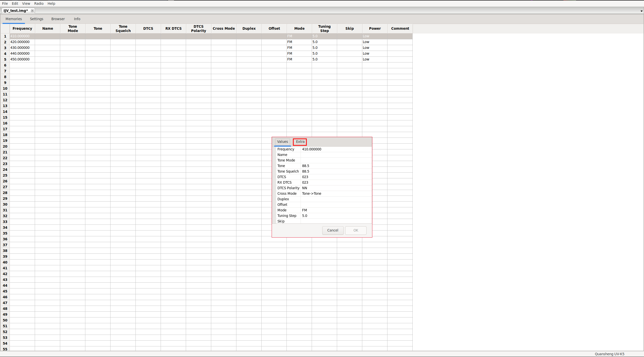This screenshot has width=644, height=357.
Task: Switch to Extra tab in dialog
Action: click(x=300, y=142)
